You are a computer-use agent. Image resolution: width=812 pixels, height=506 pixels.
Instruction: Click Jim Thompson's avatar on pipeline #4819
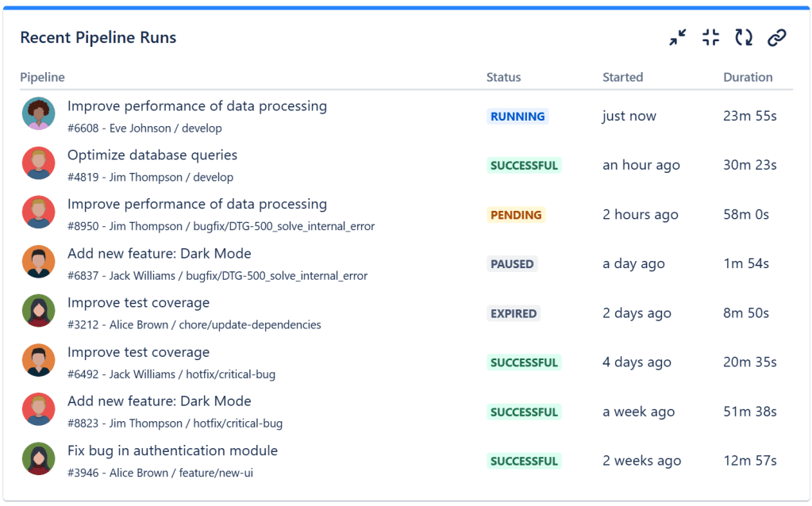38,163
